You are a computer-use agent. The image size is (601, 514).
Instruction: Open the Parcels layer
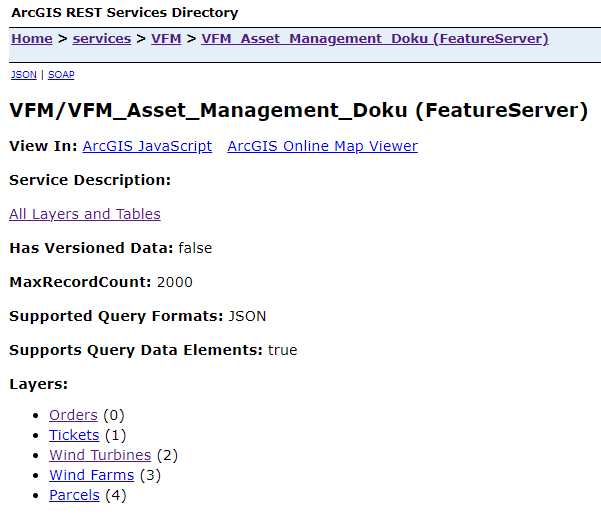pos(74,495)
